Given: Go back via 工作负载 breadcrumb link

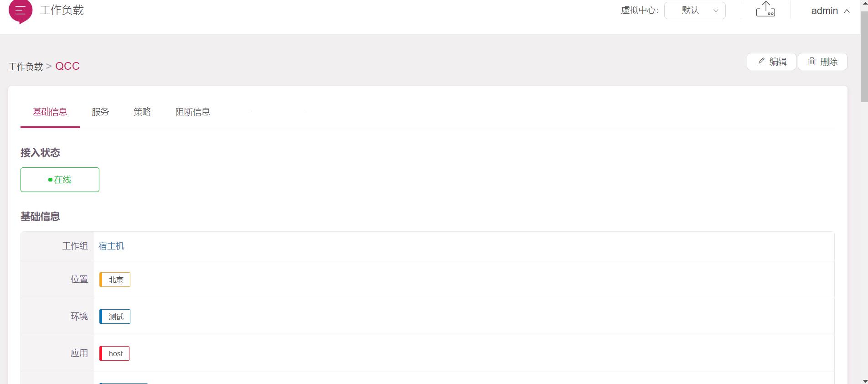Looking at the screenshot, I should tap(26, 67).
